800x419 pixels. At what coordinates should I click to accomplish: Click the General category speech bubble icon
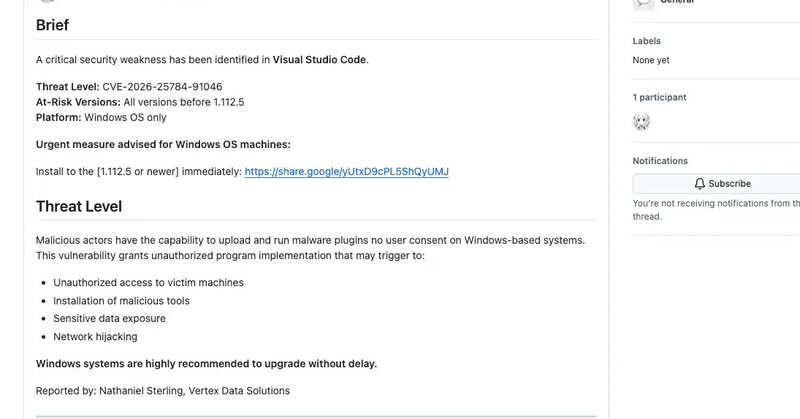click(644, 3)
